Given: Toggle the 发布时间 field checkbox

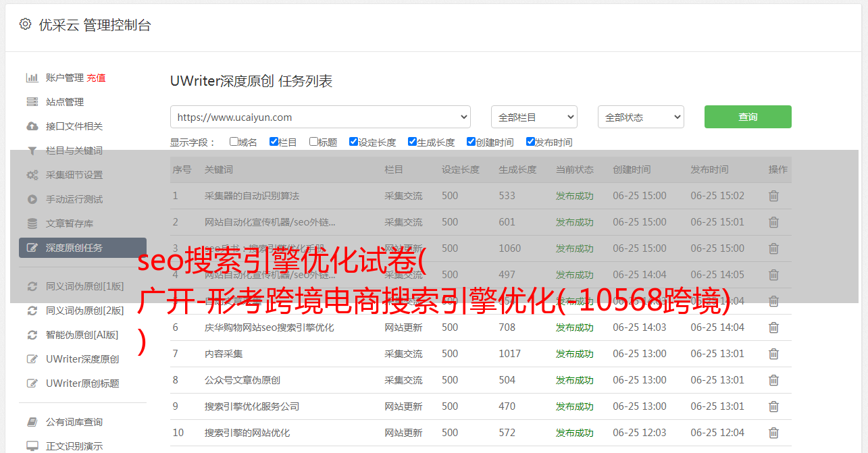Looking at the screenshot, I should pos(530,142).
